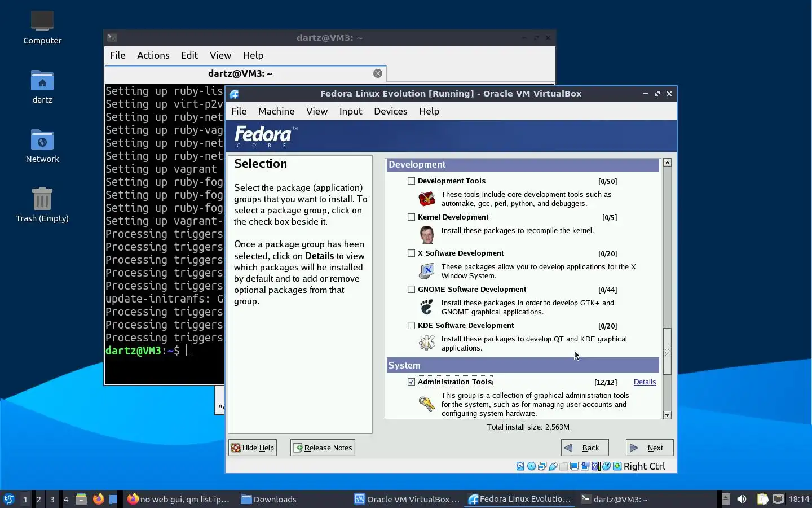Close the dartz@VM3 terminal tab

point(378,73)
